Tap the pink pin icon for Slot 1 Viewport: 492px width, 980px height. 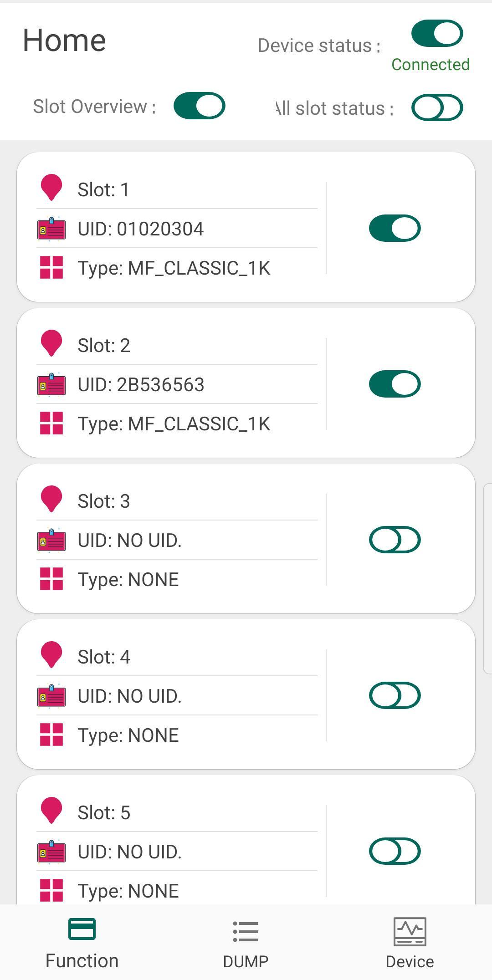pos(51,187)
